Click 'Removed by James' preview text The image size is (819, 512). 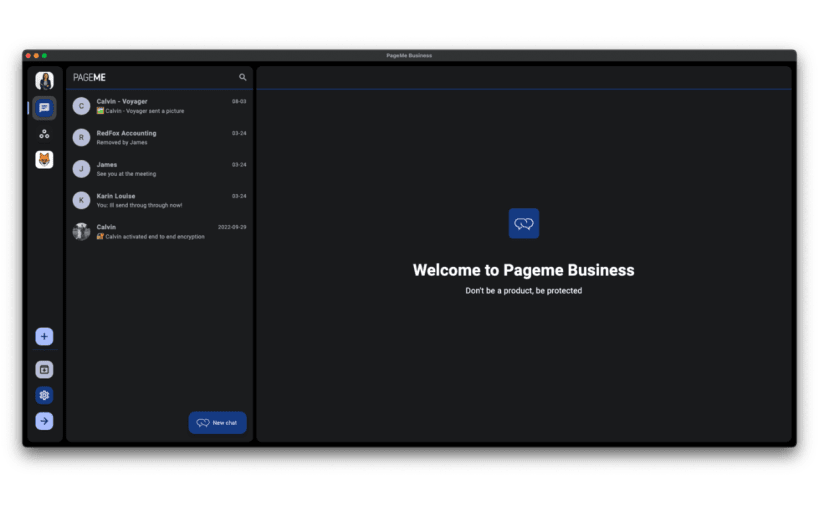coord(122,143)
